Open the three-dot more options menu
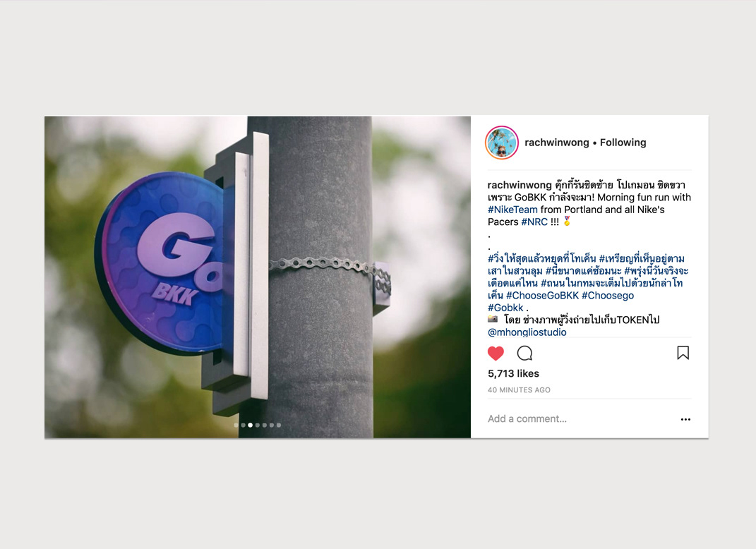Image resolution: width=756 pixels, height=549 pixels. point(685,419)
